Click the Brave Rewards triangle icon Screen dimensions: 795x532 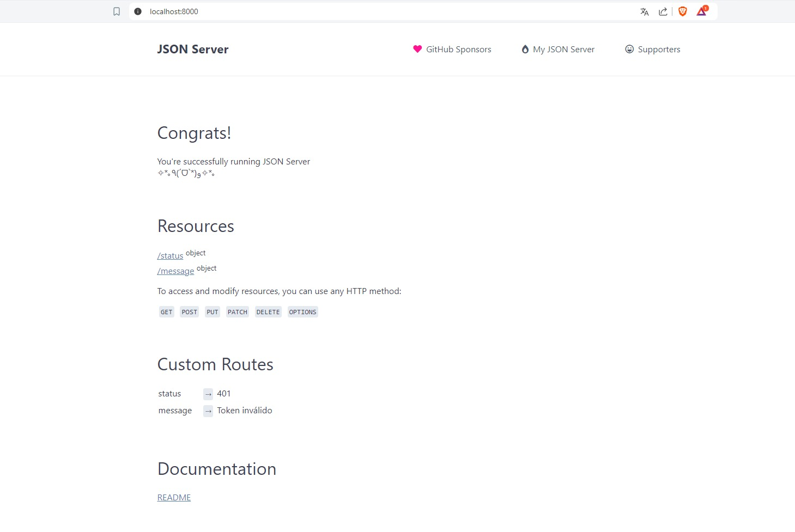tap(702, 11)
